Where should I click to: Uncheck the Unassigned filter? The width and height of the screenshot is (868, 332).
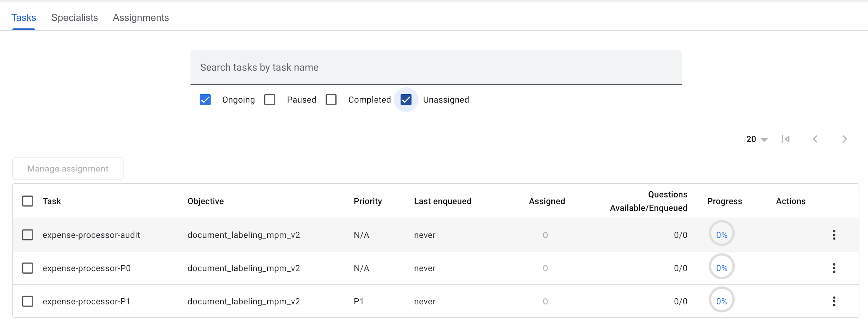tap(406, 100)
